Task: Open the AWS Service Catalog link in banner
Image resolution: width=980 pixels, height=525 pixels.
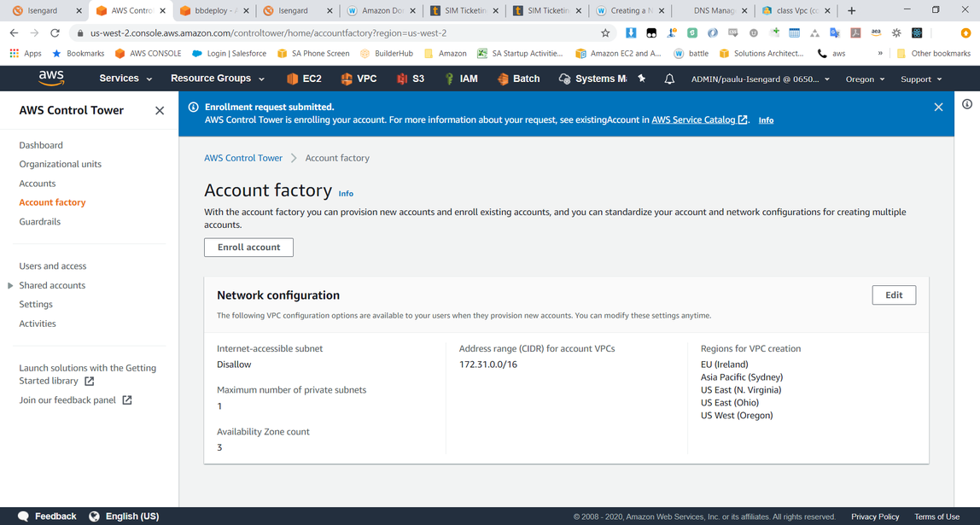Action: [699, 120]
